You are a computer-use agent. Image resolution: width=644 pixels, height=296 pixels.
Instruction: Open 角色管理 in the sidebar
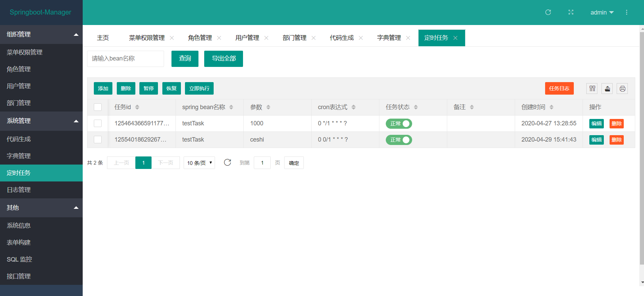click(x=41, y=69)
